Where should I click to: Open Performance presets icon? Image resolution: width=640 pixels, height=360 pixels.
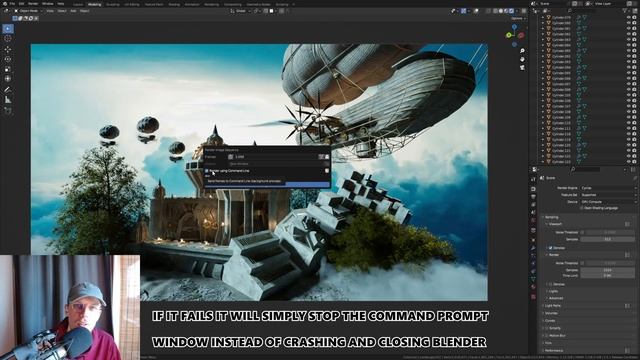627,350
